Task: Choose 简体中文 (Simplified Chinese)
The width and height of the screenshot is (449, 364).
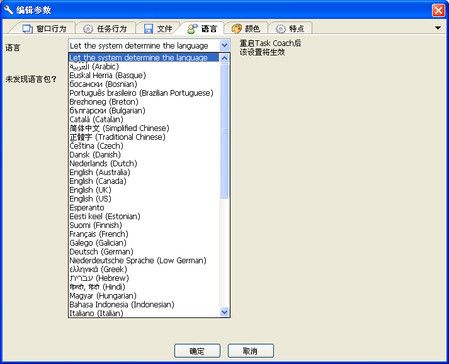Action: [x=144, y=128]
